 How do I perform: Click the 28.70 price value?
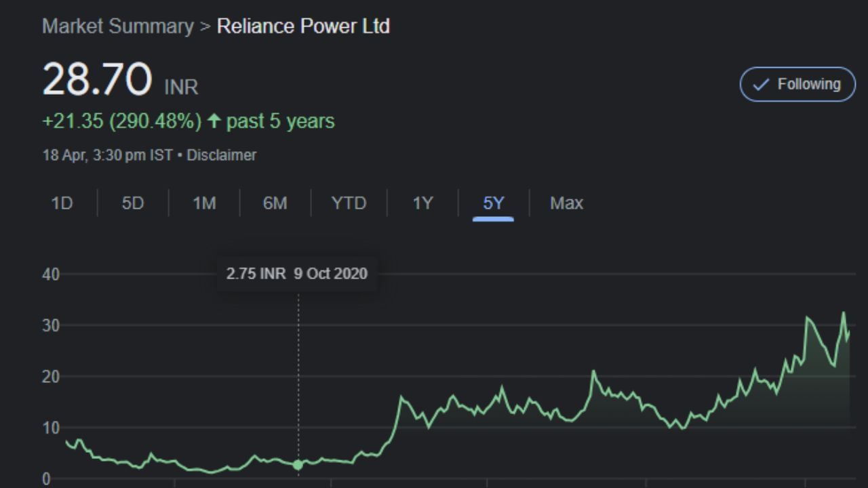point(97,79)
